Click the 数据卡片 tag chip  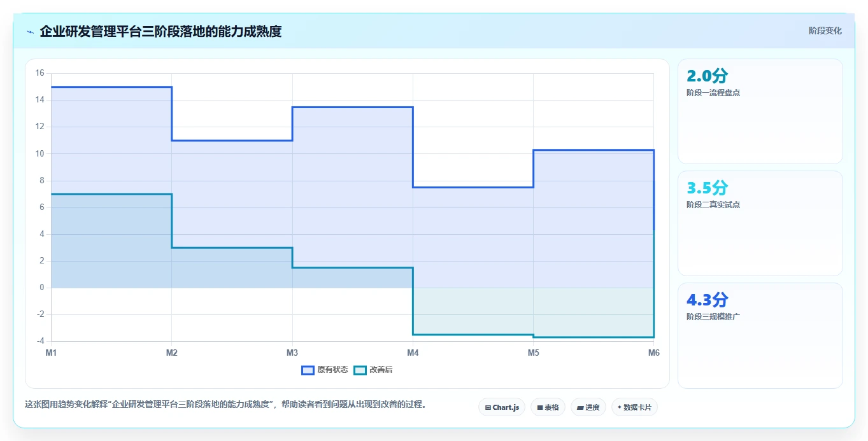click(634, 407)
